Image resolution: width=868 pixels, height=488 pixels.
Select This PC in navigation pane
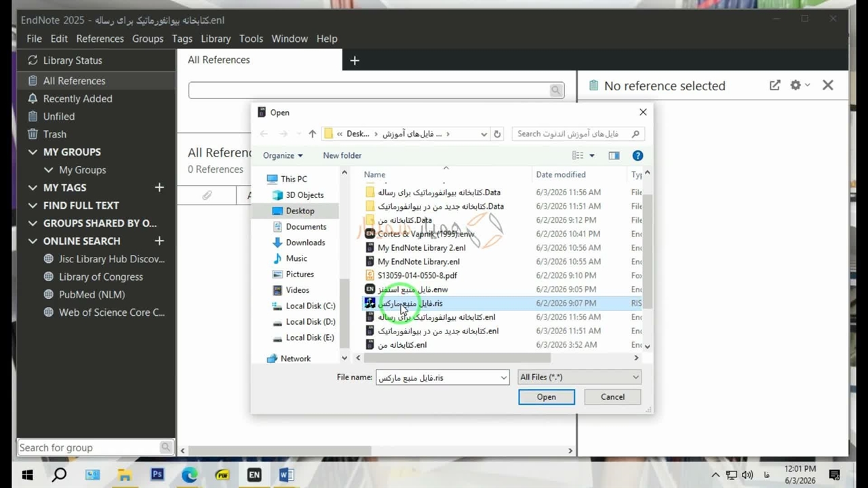pyautogui.click(x=294, y=179)
